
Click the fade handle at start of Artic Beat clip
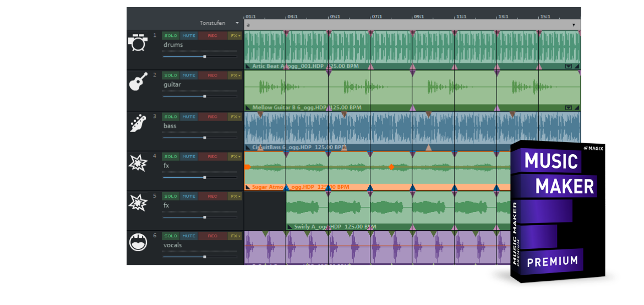(248, 66)
